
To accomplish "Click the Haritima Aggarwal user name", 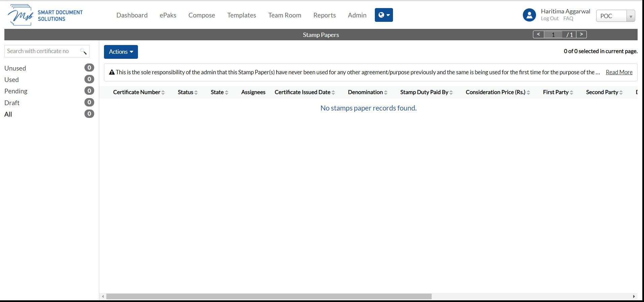I will (566, 11).
